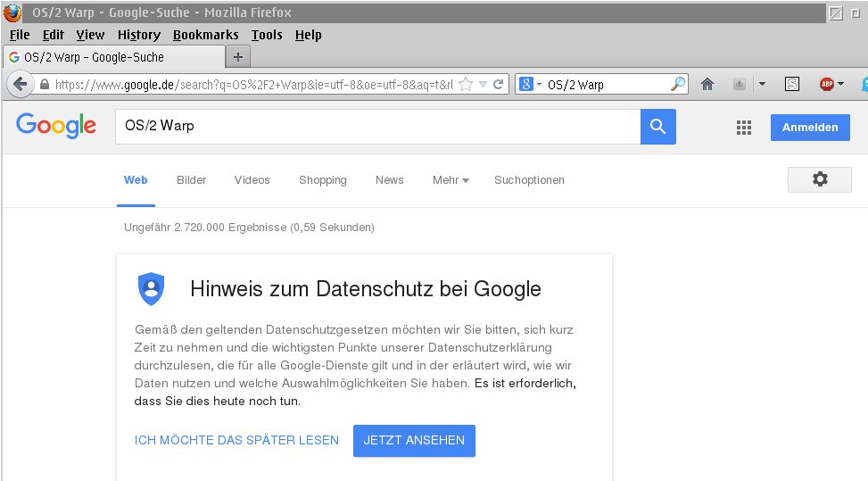The width and height of the screenshot is (868, 481).
Task: Select the Web results tab
Action: pyautogui.click(x=136, y=180)
